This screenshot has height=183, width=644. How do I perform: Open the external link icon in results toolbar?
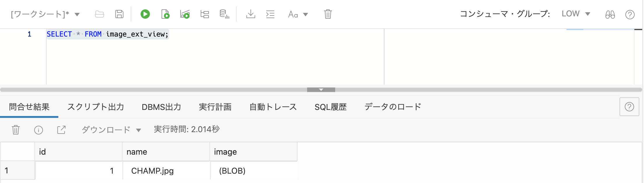(x=61, y=130)
